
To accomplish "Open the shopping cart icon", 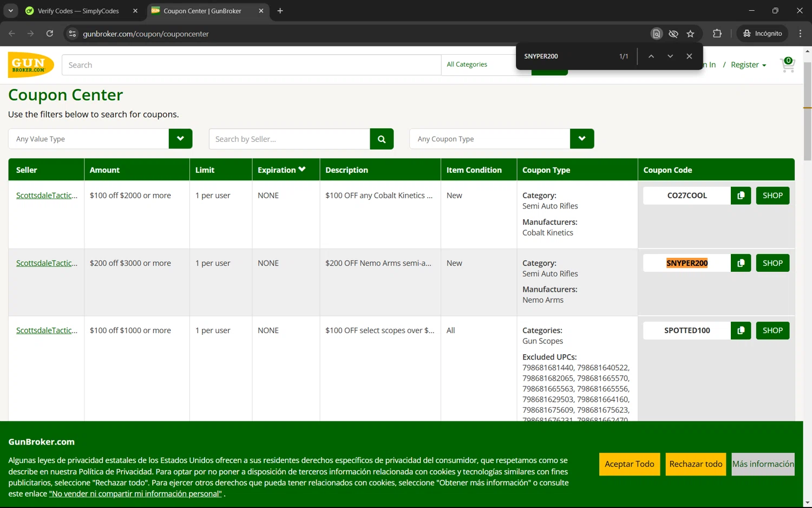I will point(788,65).
